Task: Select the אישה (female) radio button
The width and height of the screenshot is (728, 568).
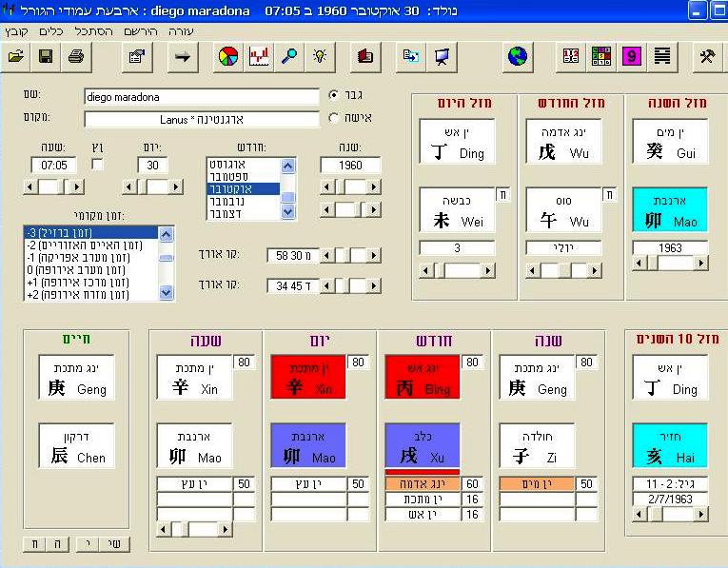Action: tap(333, 118)
